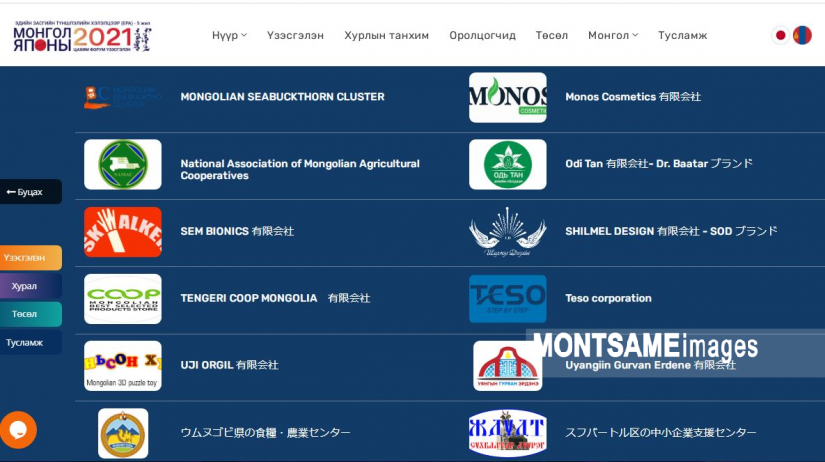Screen dimensions: 825x462
Task: Click the Uyangiin Gurvan Erdene logo
Action: coord(508,366)
